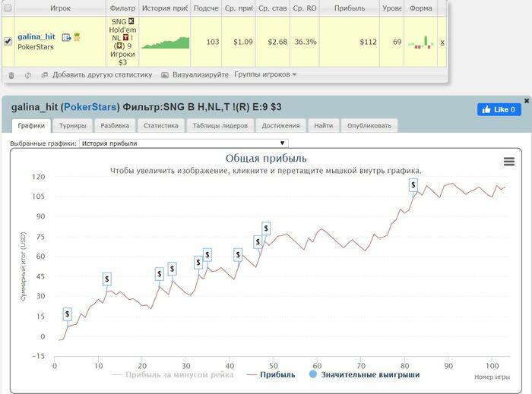Click the Facebook Like button
This screenshot has height=394, width=532.
[499, 109]
